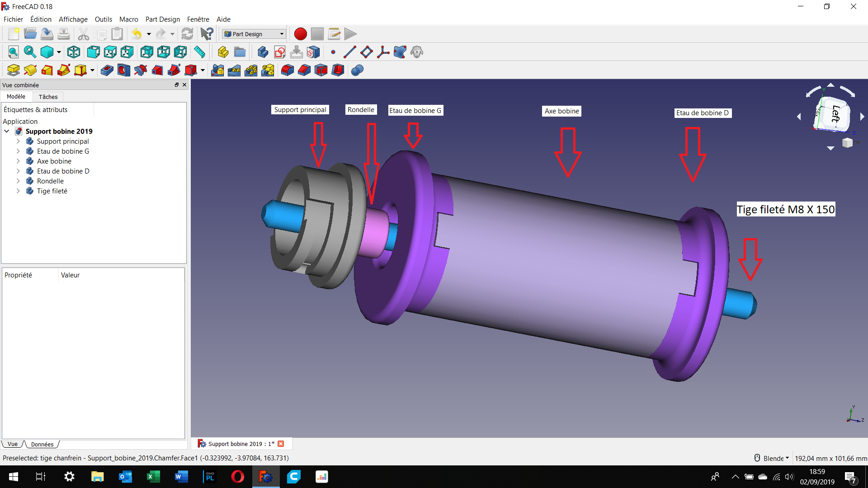This screenshot has width=868, height=488.
Task: Create a new document with the toolbar icon
Action: tap(14, 34)
